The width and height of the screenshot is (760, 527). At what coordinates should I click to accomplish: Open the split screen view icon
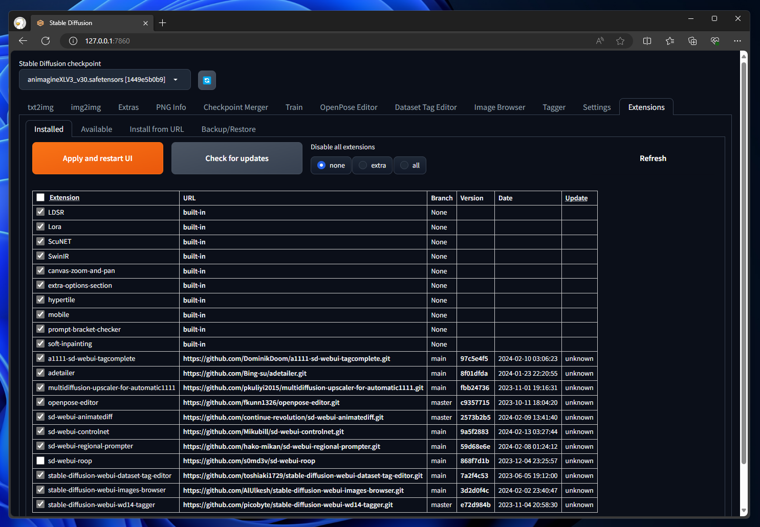point(647,41)
